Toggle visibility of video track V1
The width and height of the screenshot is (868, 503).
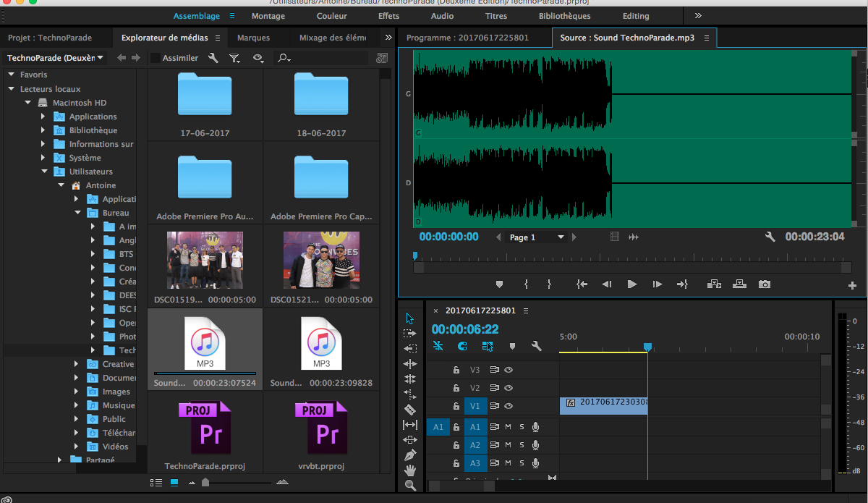509,407
